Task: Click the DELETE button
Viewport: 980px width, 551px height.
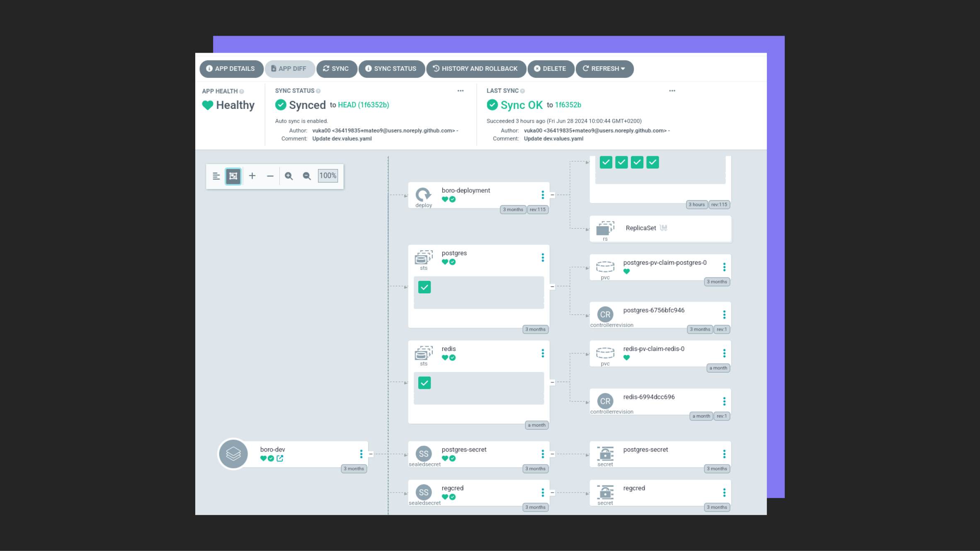Action: tap(550, 69)
